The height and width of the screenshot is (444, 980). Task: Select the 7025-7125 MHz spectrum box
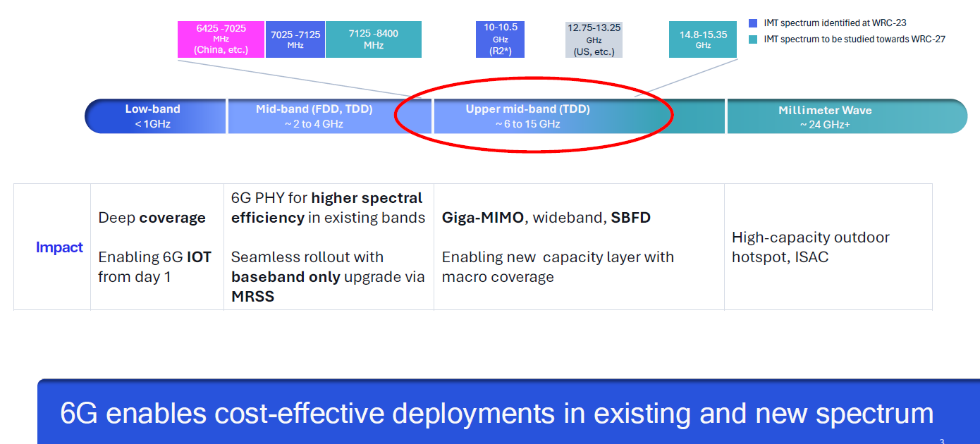tap(295, 39)
